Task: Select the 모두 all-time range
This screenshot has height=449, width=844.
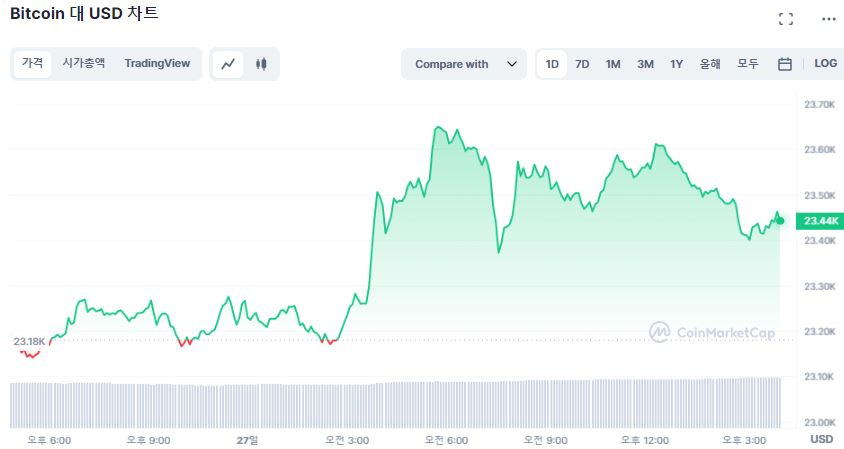Action: [x=748, y=64]
